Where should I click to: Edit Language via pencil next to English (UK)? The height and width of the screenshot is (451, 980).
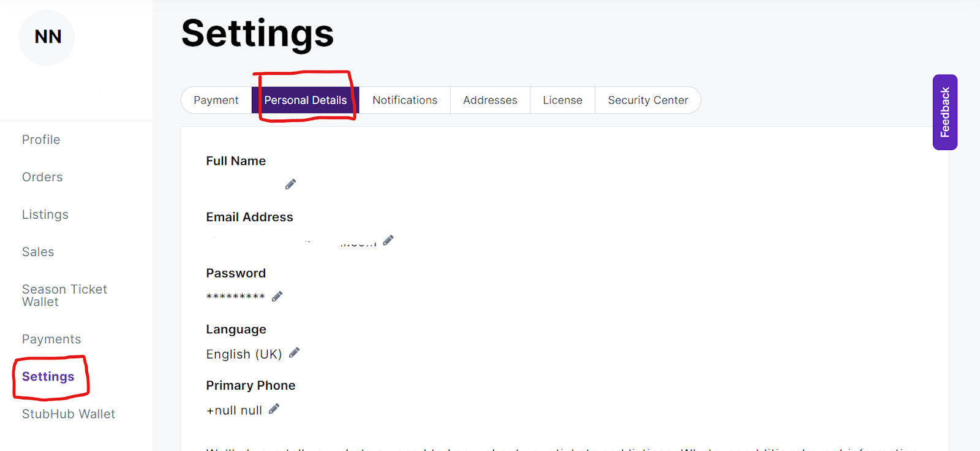[295, 353]
